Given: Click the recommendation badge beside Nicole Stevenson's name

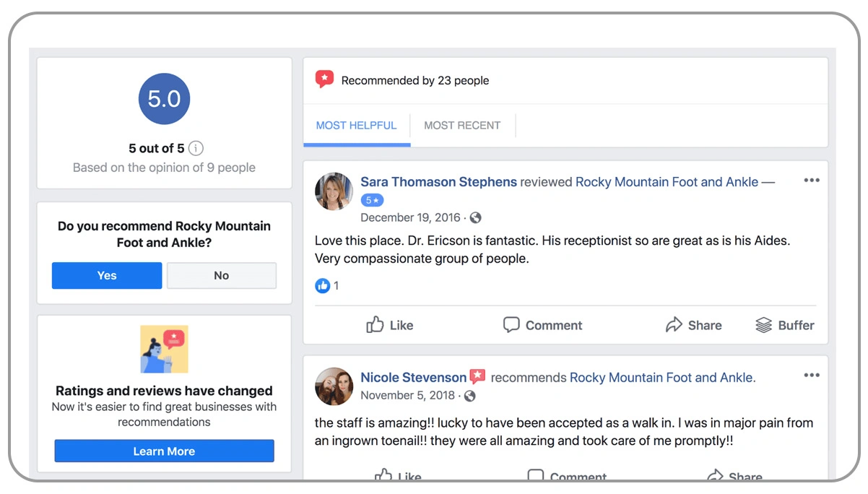Looking at the screenshot, I should coord(477,376).
